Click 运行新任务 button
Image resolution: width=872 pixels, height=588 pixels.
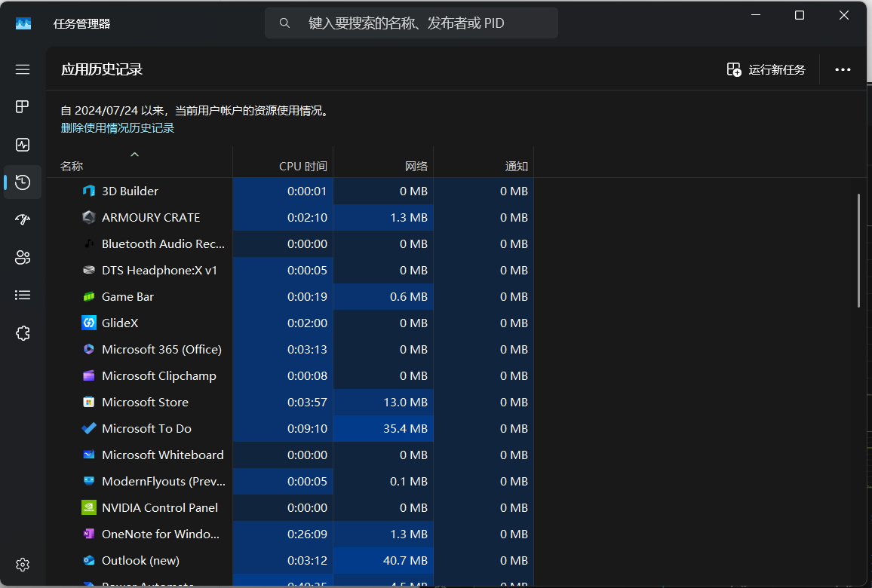point(766,69)
